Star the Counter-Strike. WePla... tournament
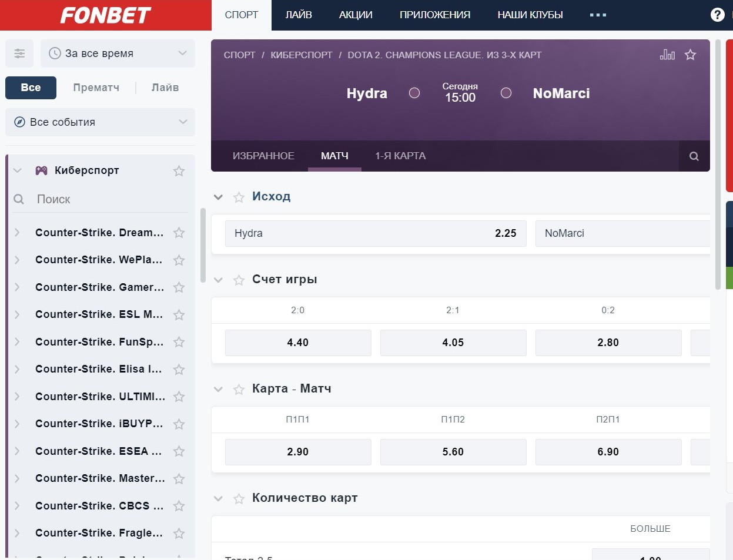The image size is (733, 560). tap(179, 260)
